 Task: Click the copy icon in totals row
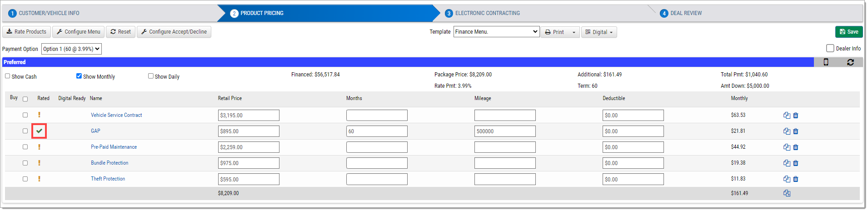(787, 193)
